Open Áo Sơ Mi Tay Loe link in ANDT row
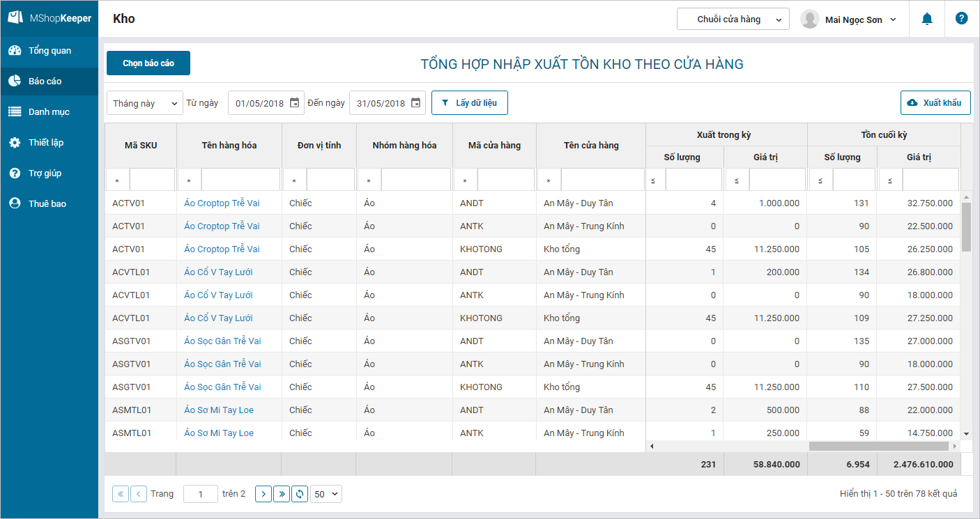The height and width of the screenshot is (519, 980). [219, 410]
